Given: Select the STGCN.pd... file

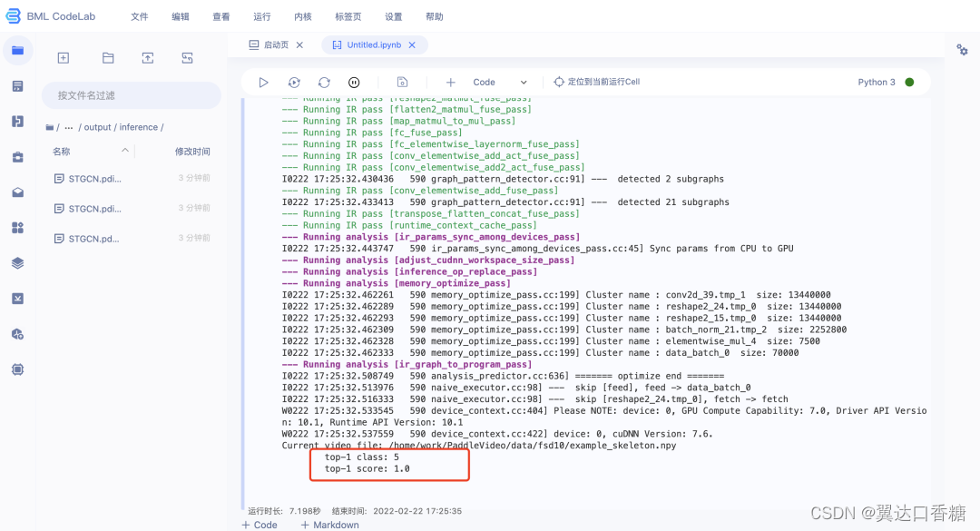Looking at the screenshot, I should (132, 239).
